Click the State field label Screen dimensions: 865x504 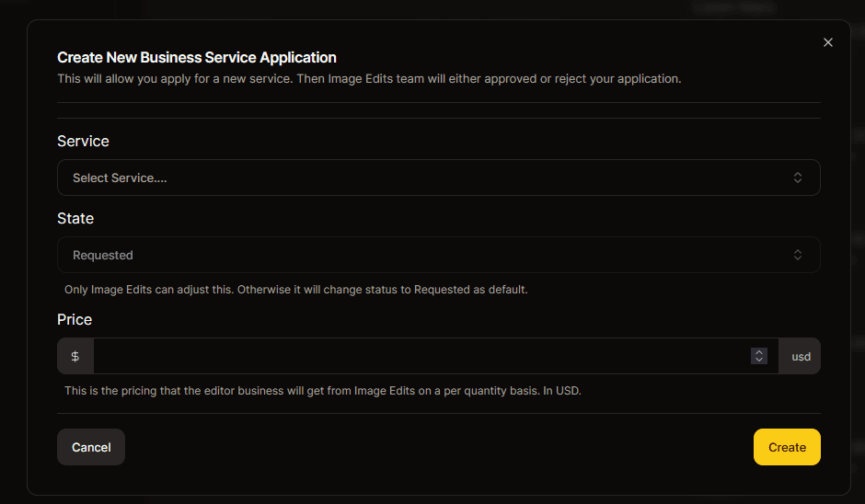75,218
